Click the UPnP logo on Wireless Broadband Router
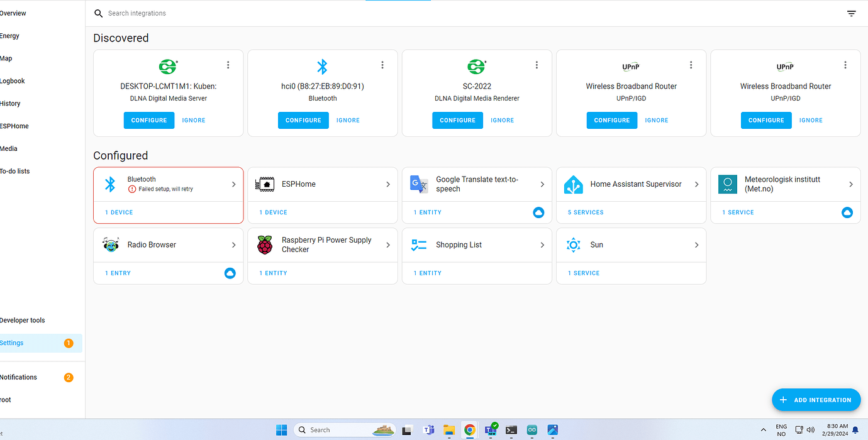The width and height of the screenshot is (868, 440). click(630, 66)
